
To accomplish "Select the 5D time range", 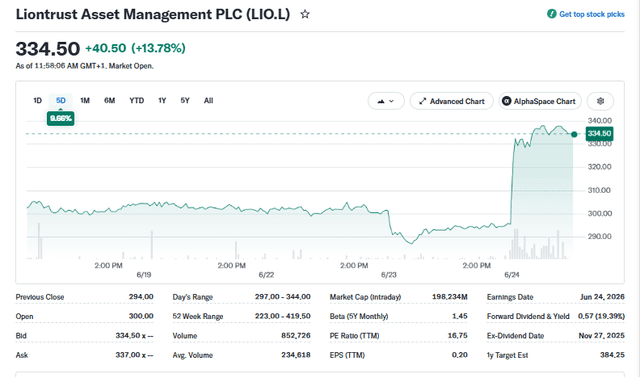I will tap(61, 100).
